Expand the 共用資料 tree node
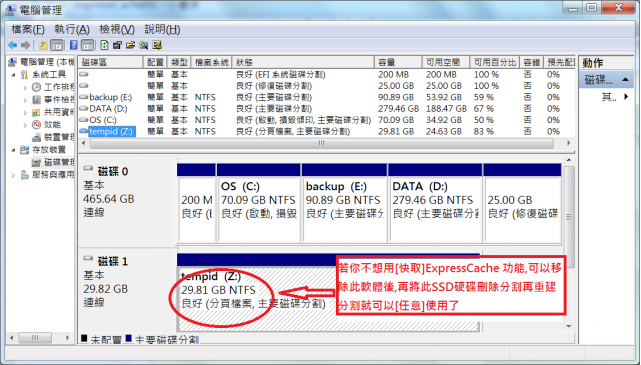This screenshot has width=641, height=365. (x=25, y=112)
